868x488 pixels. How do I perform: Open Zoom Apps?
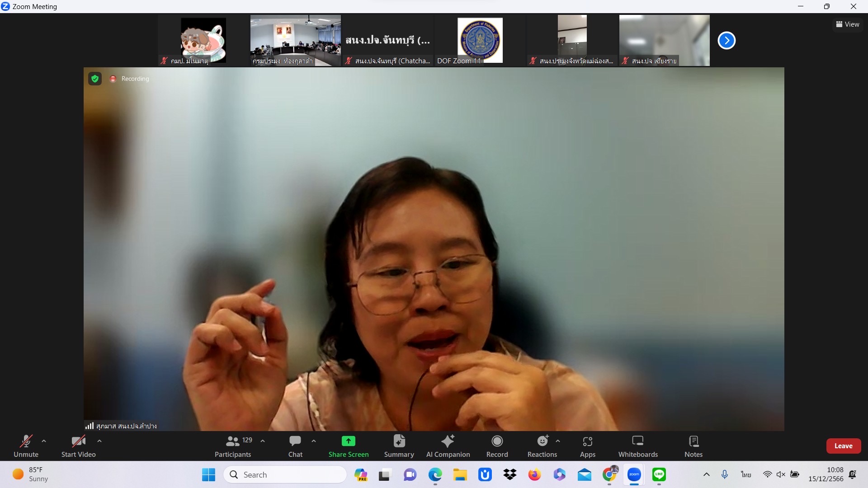click(587, 446)
